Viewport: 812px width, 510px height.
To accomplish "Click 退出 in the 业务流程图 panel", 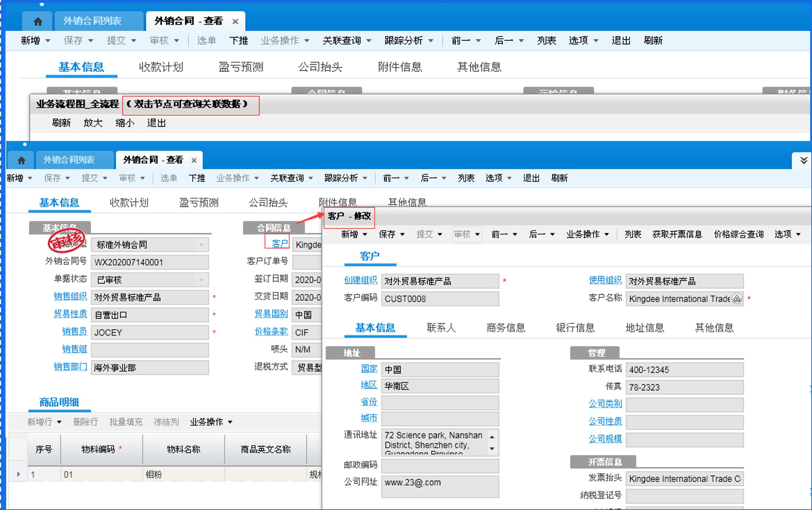I will 156,123.
